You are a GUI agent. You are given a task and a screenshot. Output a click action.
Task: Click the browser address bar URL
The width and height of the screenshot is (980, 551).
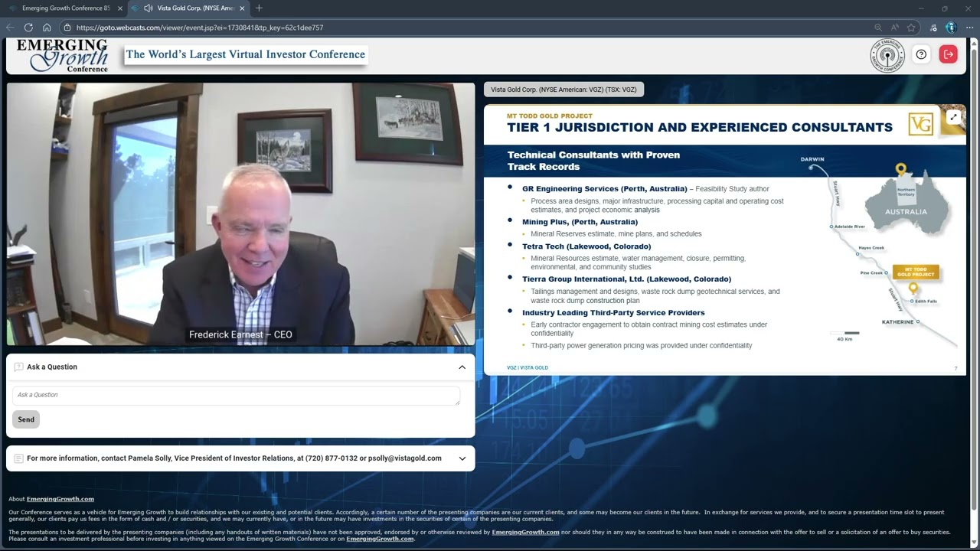(200, 28)
